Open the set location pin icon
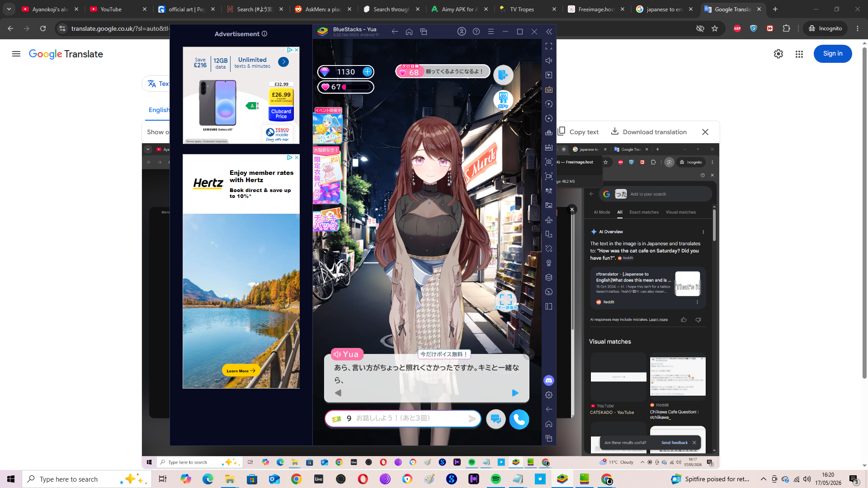This screenshot has height=488, width=868. tap(549, 263)
